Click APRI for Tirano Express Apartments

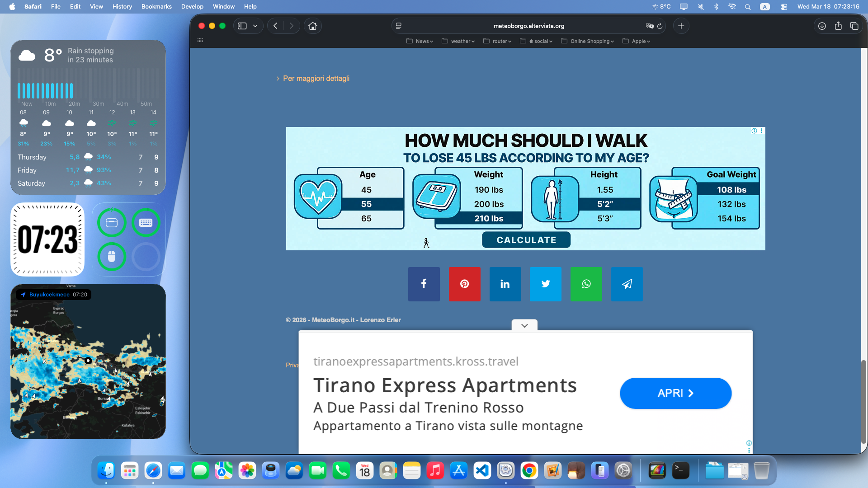(675, 393)
